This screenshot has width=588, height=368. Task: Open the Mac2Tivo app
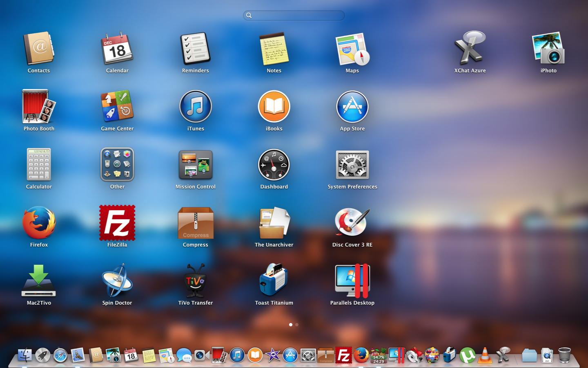(39, 281)
